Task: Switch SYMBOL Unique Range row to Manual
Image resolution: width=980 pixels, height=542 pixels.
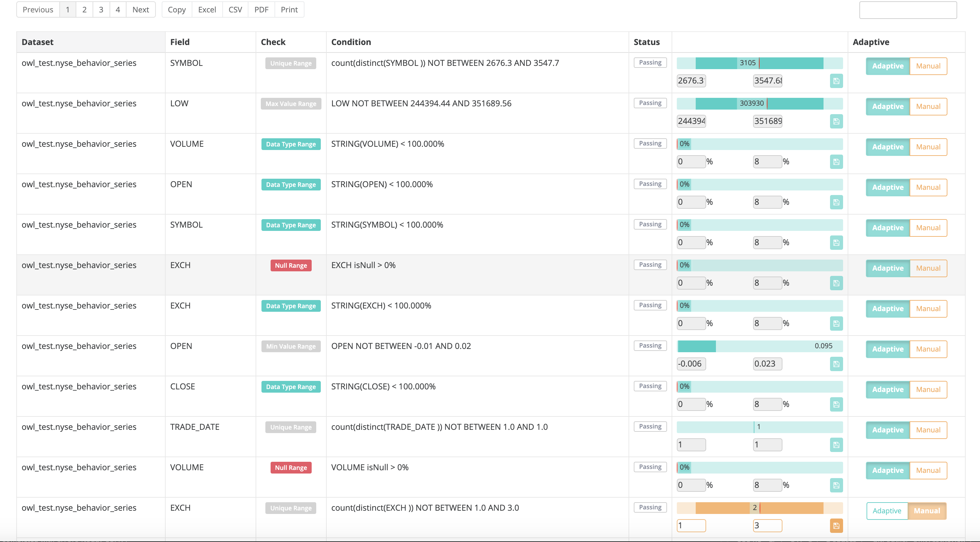Action: 928,66
